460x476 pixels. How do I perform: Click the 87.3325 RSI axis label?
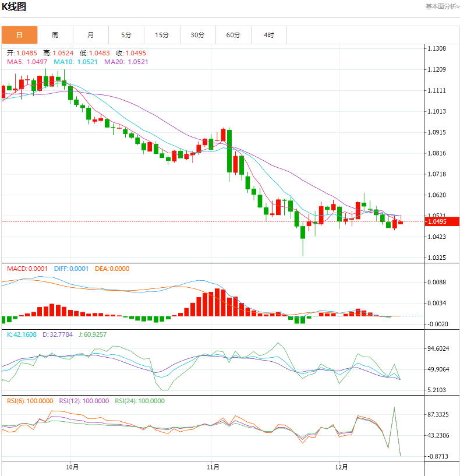click(438, 414)
